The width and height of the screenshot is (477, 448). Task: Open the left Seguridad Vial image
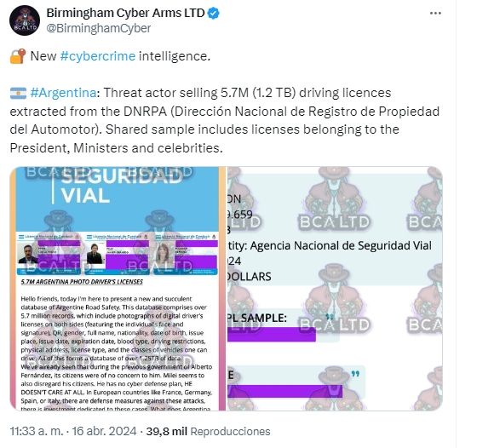click(118, 289)
